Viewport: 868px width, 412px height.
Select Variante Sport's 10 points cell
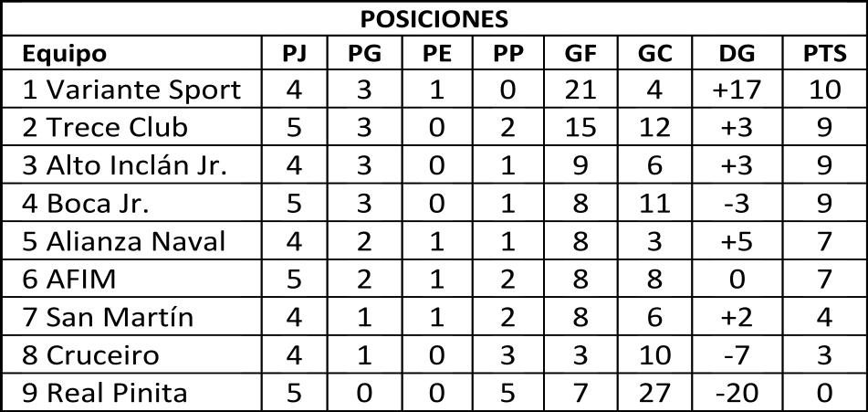825,90
